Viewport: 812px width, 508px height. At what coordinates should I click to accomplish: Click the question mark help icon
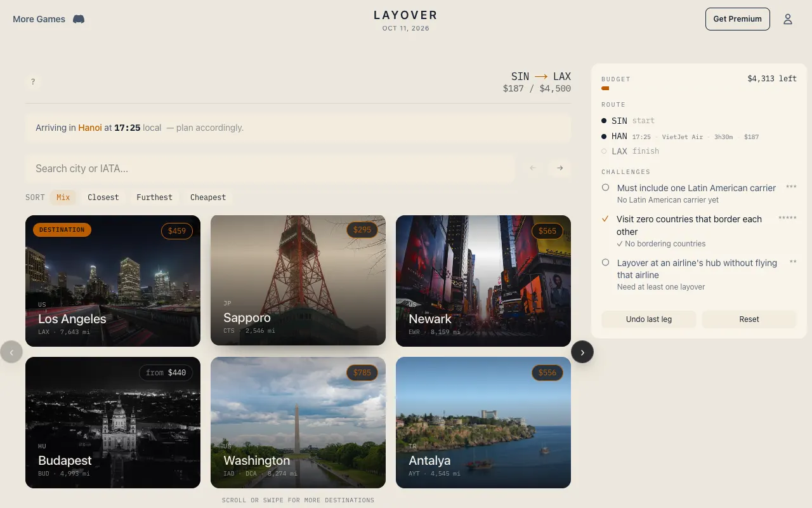33,82
